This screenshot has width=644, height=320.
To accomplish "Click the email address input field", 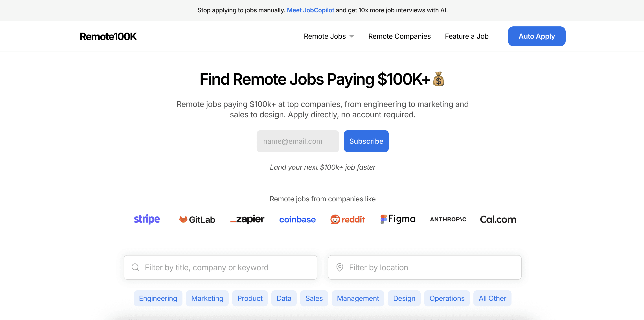I will [298, 141].
